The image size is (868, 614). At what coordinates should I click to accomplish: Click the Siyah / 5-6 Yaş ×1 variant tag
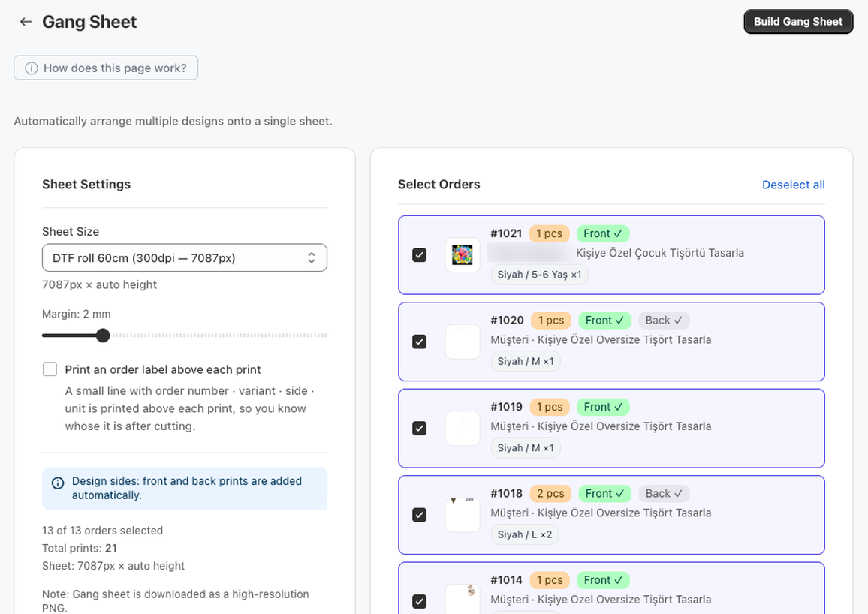click(x=539, y=275)
